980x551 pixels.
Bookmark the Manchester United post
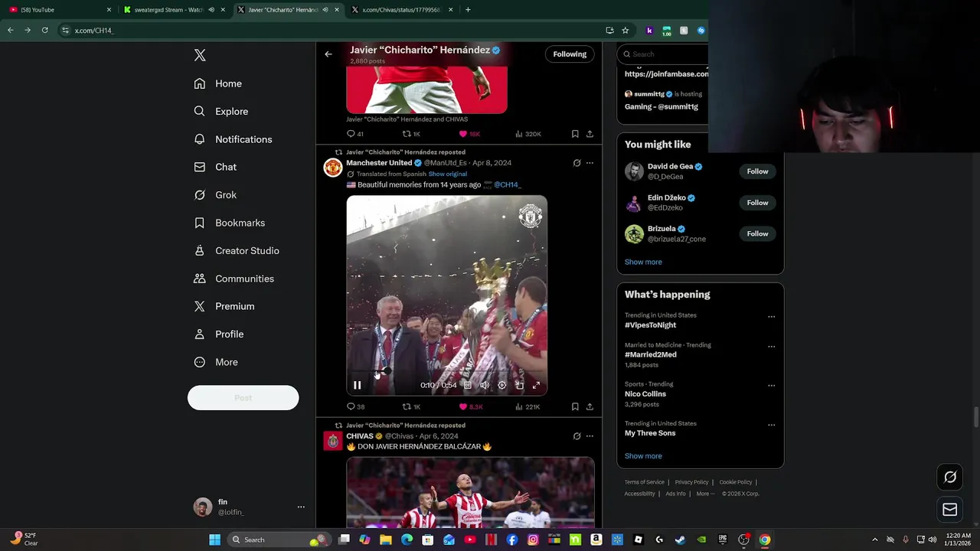575,406
